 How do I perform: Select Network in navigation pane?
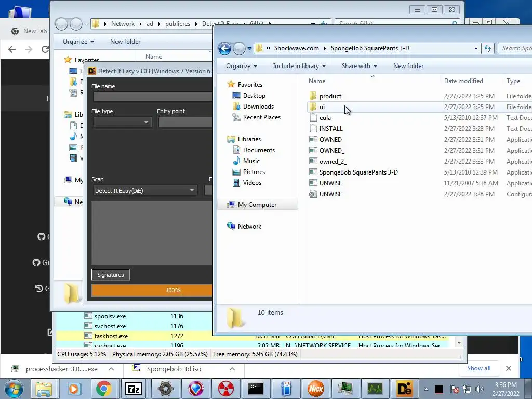(x=249, y=227)
